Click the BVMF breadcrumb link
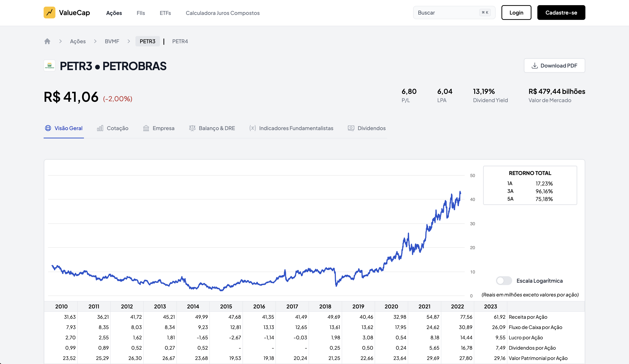Viewport: 629px width, 364px height. click(x=112, y=41)
